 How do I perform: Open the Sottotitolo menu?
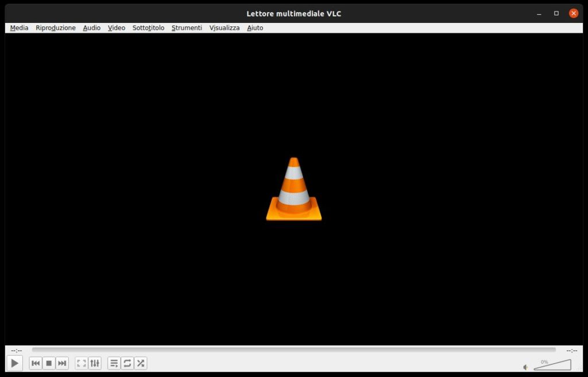click(x=148, y=28)
